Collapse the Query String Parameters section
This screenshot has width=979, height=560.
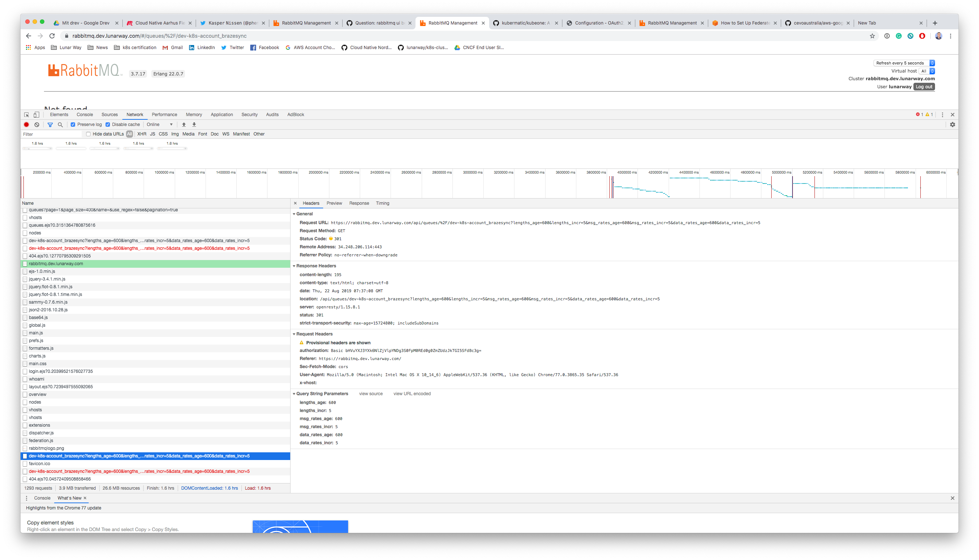(294, 394)
